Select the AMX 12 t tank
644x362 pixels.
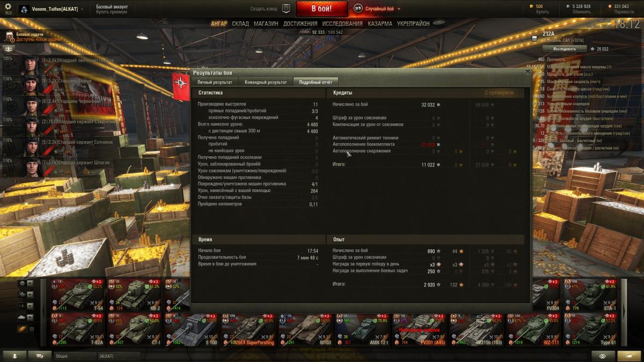[x=362, y=329]
